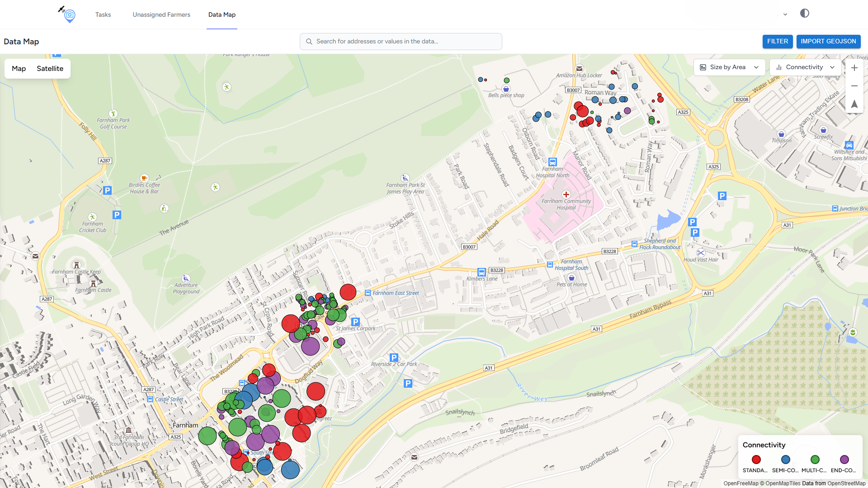Switch to Satellite view
Screen dimensions: 868x488
tap(50, 69)
